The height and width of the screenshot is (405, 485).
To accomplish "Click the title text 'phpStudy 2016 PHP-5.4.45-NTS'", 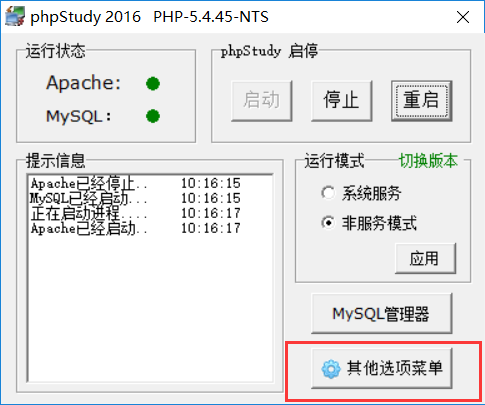I will [149, 17].
